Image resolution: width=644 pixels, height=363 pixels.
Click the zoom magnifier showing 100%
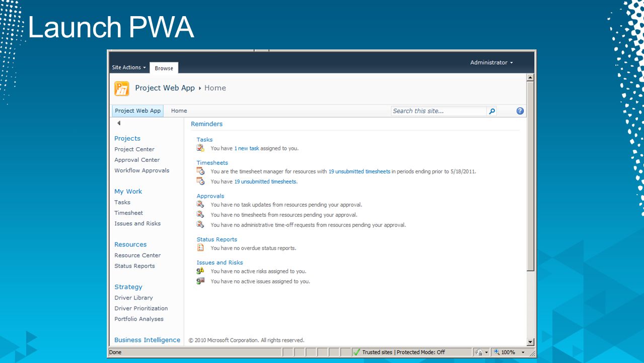click(x=496, y=352)
